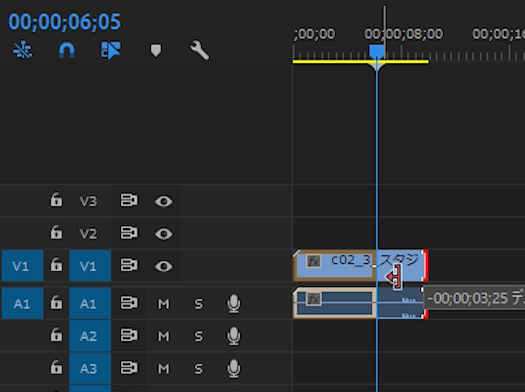Screen dimensions: 525x392
Task: Toggle the insert sequences as nests icon
Action: [x=22, y=51]
